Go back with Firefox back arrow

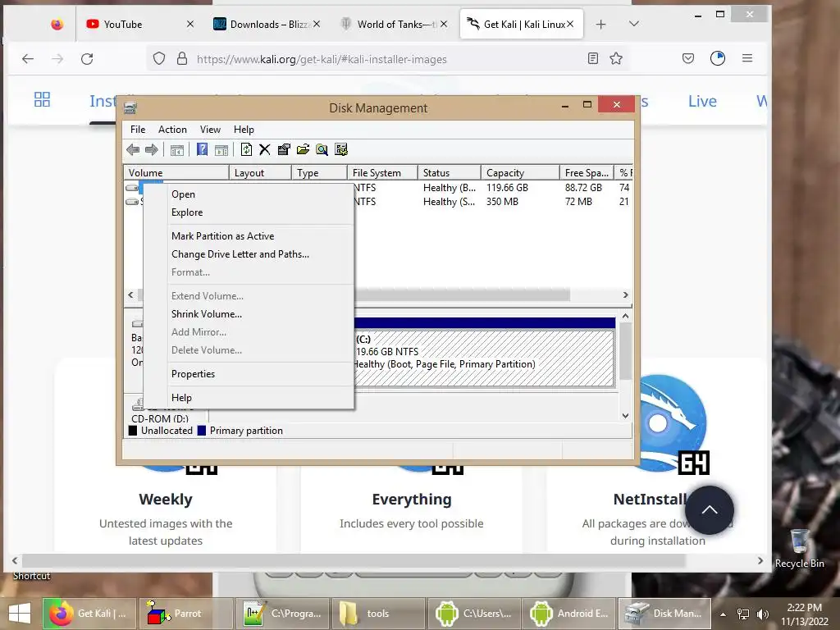[x=28, y=59]
